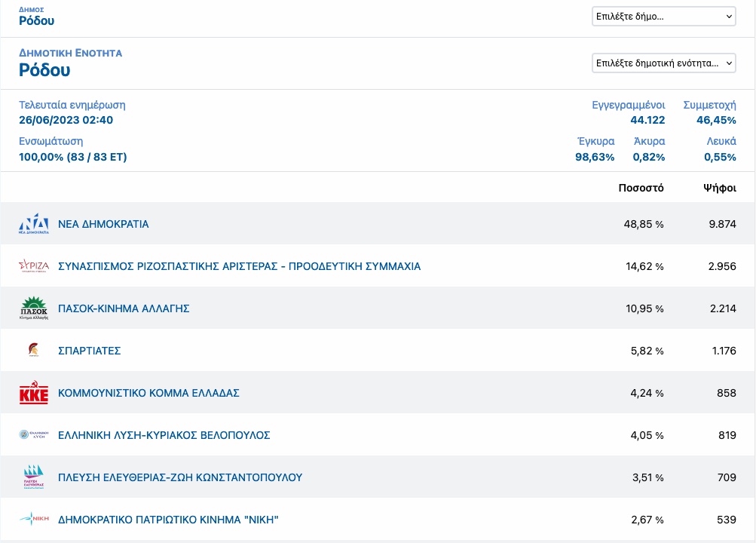Screen dimensions: 756x543
Task: Click the invalid ballots value '0,82%'
Action: [648, 157]
